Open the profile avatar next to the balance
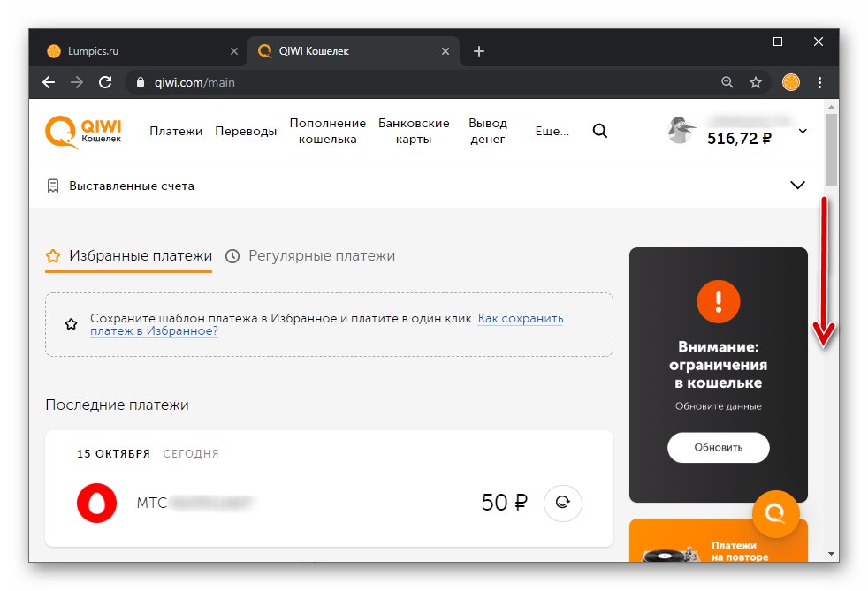Viewport: 868px width, 591px height. 680,130
